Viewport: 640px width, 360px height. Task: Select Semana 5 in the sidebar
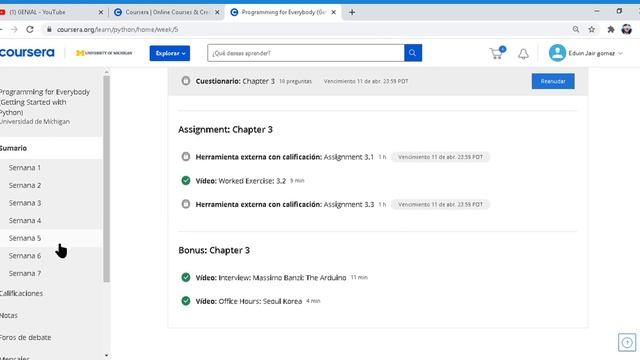pyautogui.click(x=25, y=238)
